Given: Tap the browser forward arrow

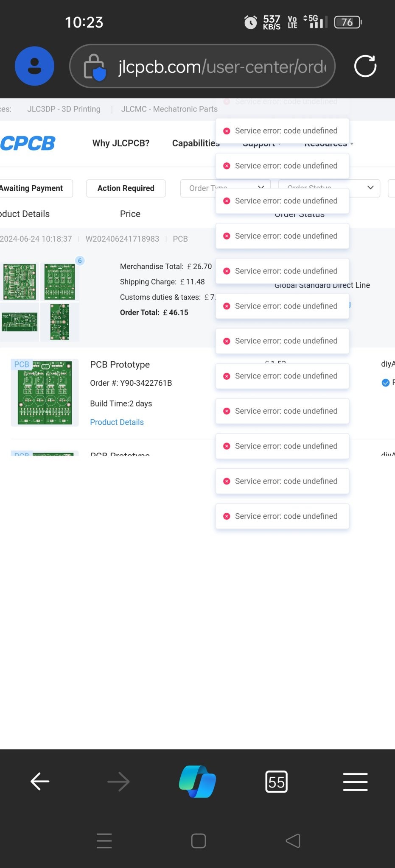Looking at the screenshot, I should tap(118, 782).
